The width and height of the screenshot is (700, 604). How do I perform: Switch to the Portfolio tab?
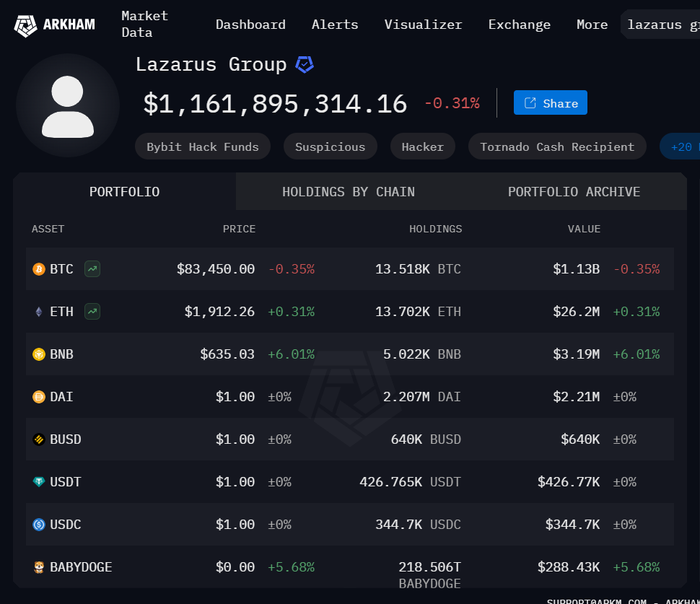tap(125, 191)
